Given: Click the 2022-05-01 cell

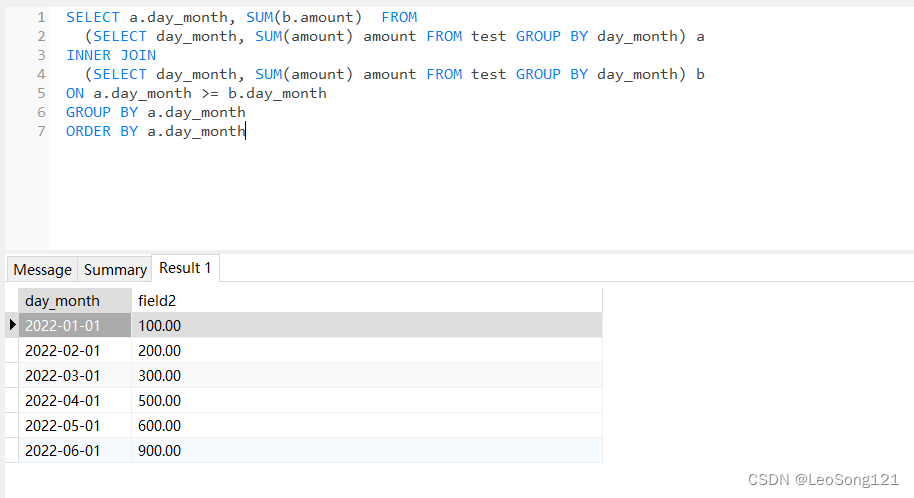Looking at the screenshot, I should point(63,425).
